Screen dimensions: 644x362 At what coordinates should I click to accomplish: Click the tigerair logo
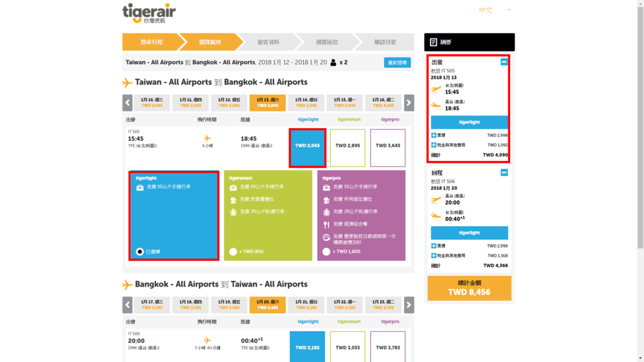click(x=149, y=13)
